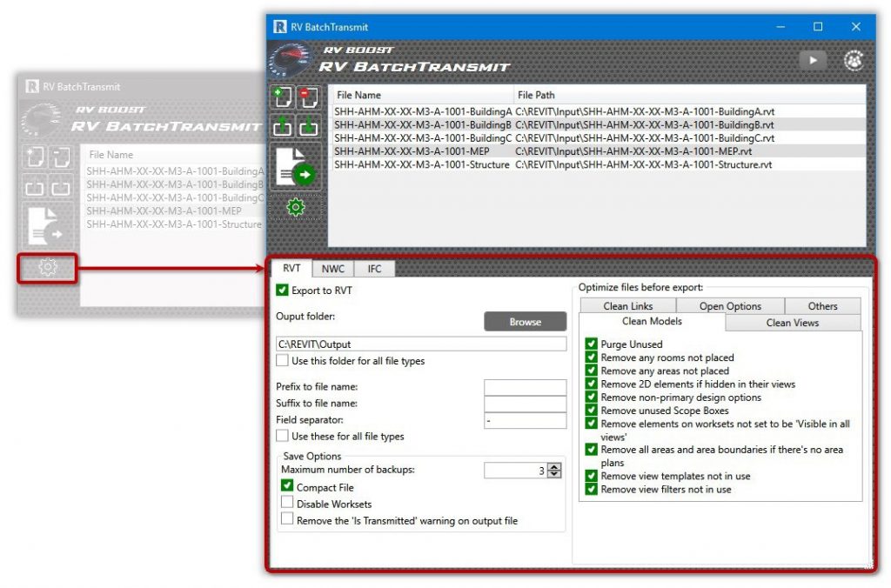Screen dimensions: 891x588
Task: Click the green up-arrow tray icon
Action: [x=283, y=125]
